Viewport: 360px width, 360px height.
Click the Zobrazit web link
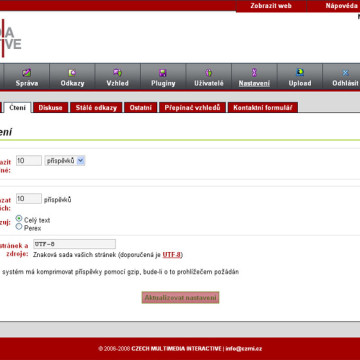click(x=271, y=6)
